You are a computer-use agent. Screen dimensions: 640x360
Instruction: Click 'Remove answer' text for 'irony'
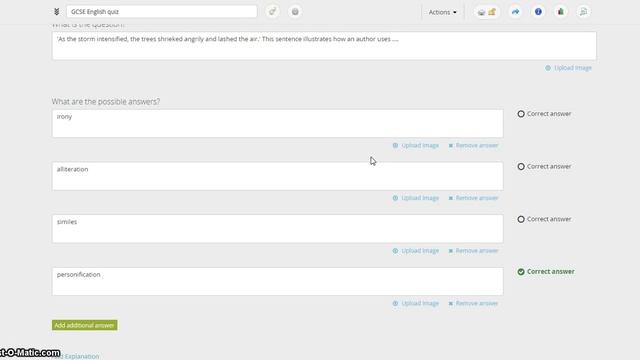point(477,145)
